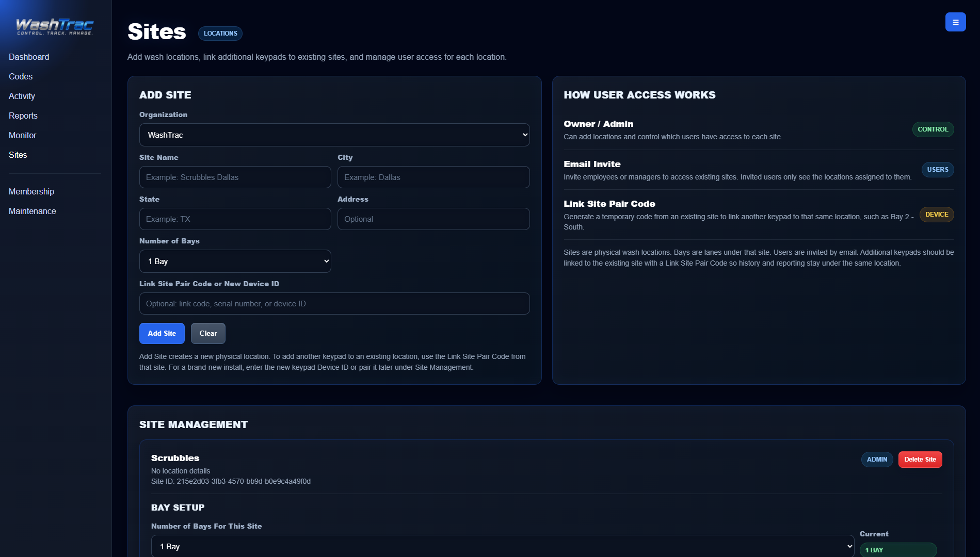Clear the Add Site form
The image size is (980, 557).
coord(208,333)
